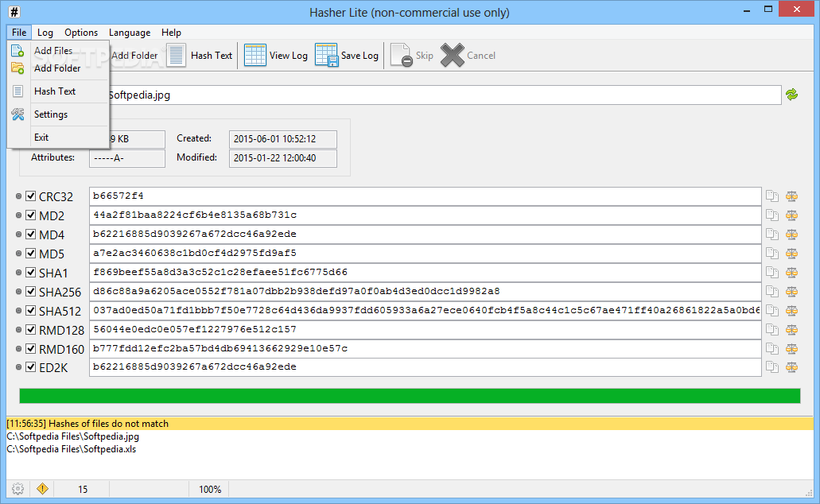Copy the MD2 hash value
The height and width of the screenshot is (504, 820).
pos(772,215)
